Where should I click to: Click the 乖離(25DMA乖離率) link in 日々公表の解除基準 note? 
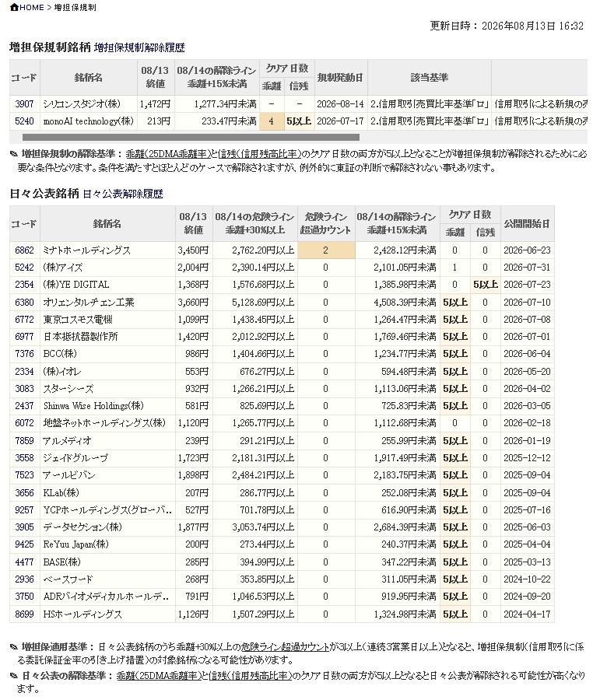[158, 676]
